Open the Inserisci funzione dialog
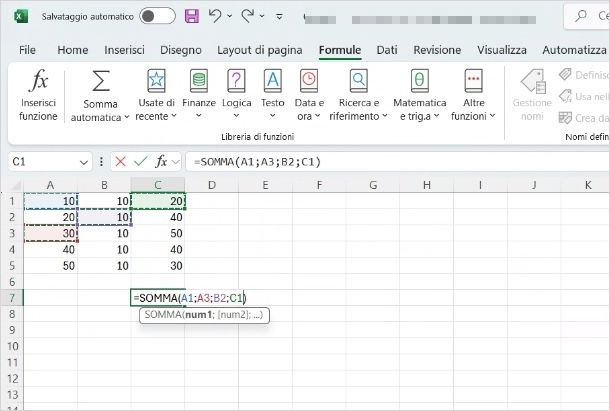 [38, 95]
